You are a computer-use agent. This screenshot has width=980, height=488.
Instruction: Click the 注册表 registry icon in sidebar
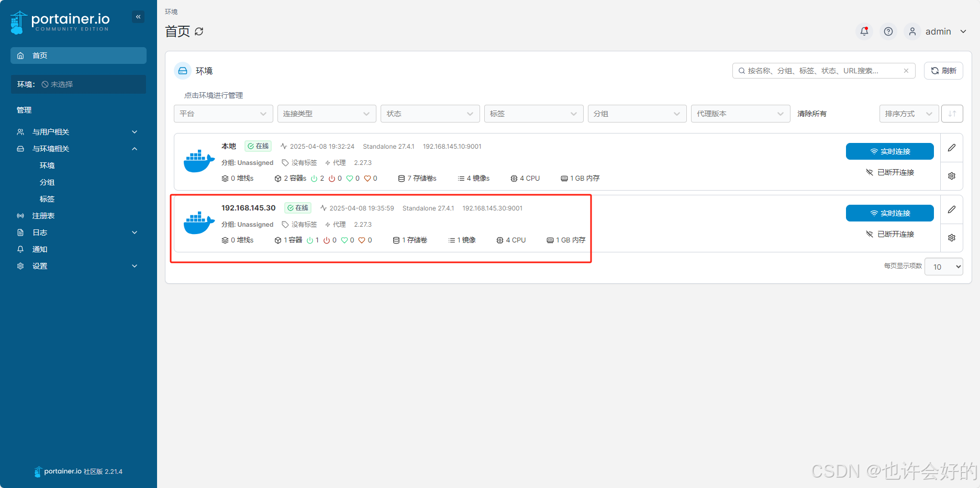[20, 216]
